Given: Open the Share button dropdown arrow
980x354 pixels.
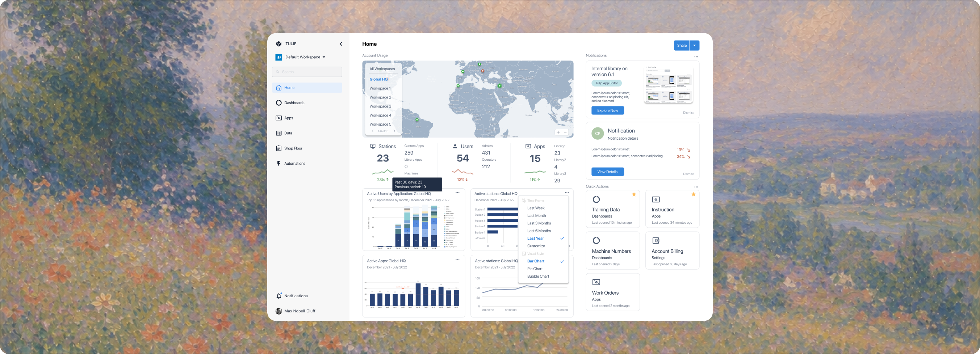Looking at the screenshot, I should [x=694, y=45].
